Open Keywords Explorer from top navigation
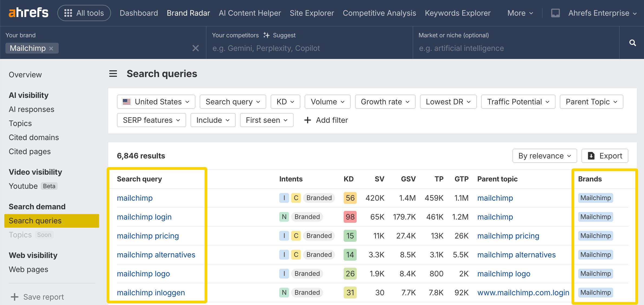This screenshot has height=305, width=644. [x=458, y=13]
